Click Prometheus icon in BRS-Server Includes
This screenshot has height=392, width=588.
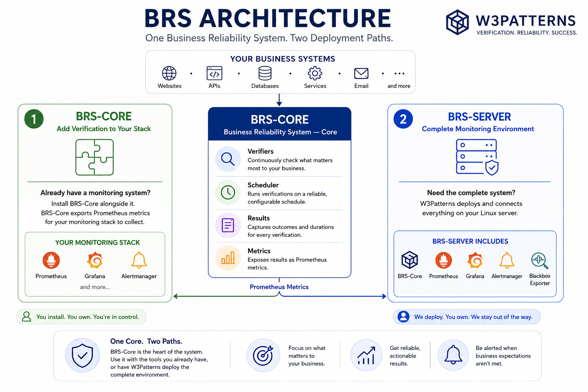point(444,260)
